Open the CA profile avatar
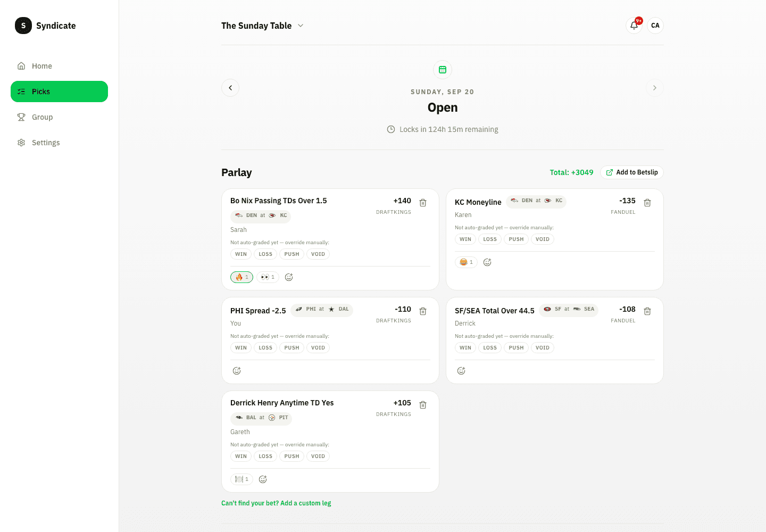This screenshot has height=532, width=766. pos(655,26)
